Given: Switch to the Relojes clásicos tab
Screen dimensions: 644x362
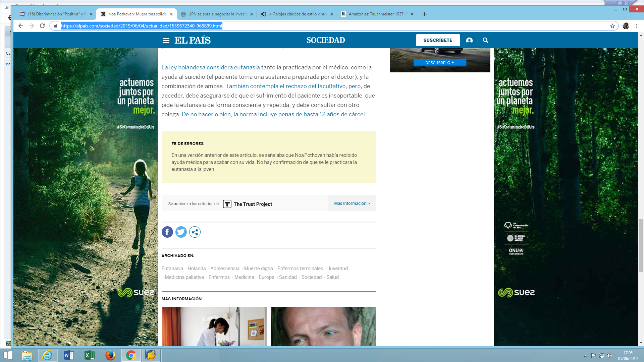Looking at the screenshot, I should coord(297,14).
